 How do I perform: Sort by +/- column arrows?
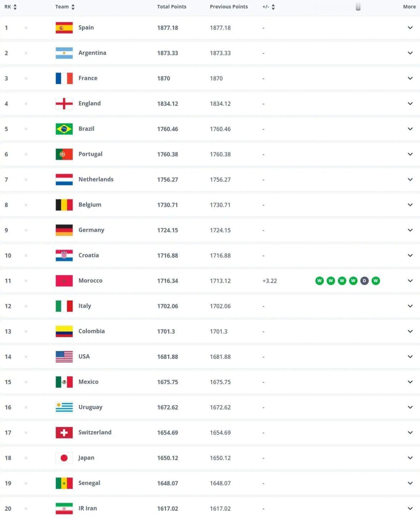point(273,7)
